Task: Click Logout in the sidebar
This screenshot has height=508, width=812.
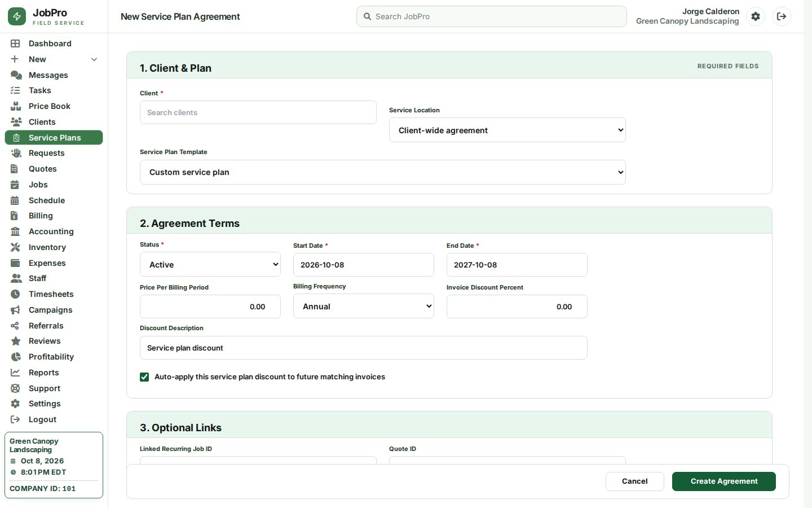Action: tap(54, 419)
